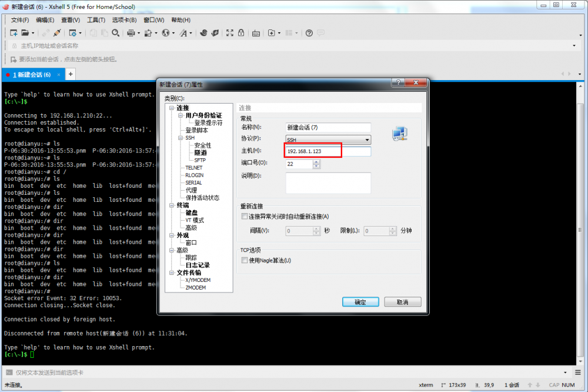Click terminal scrollbar down arrow
The height and width of the screenshot is (392, 588).
click(580, 361)
